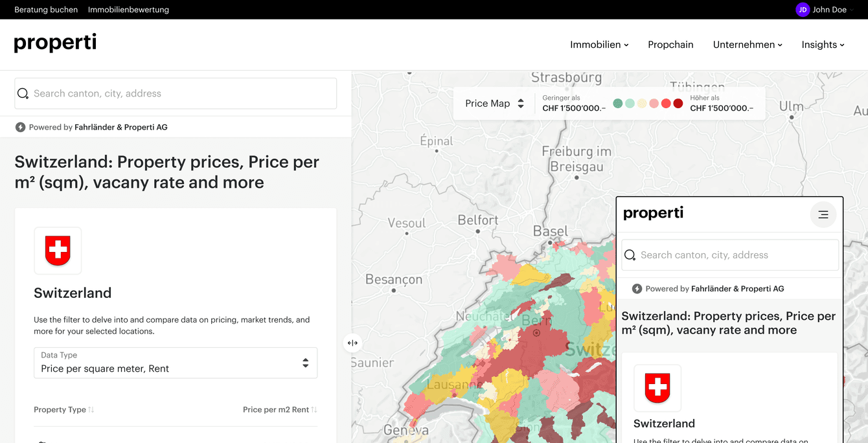Select the dark red legend swatch
The width and height of the screenshot is (868, 443).
tap(678, 104)
